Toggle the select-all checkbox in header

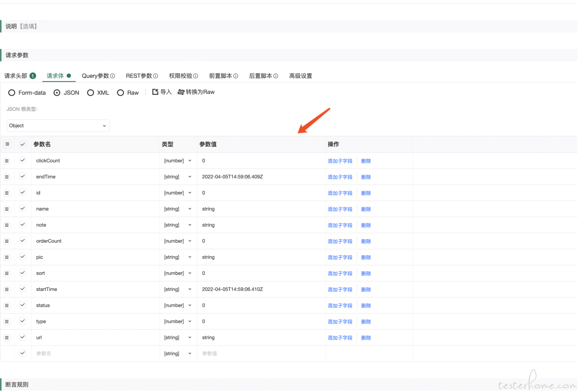coord(23,145)
